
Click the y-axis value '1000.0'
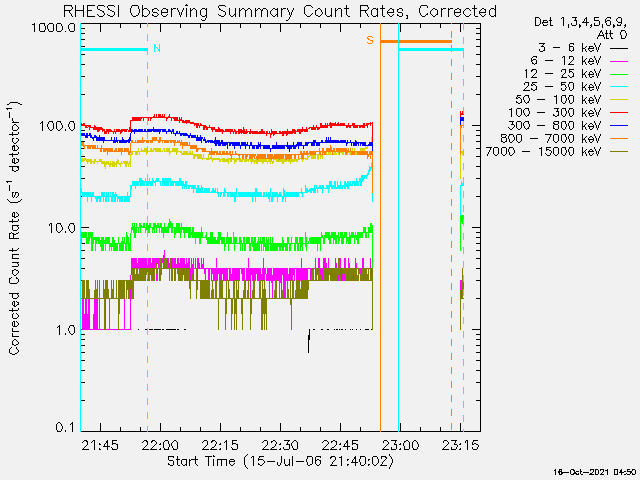click(54, 28)
